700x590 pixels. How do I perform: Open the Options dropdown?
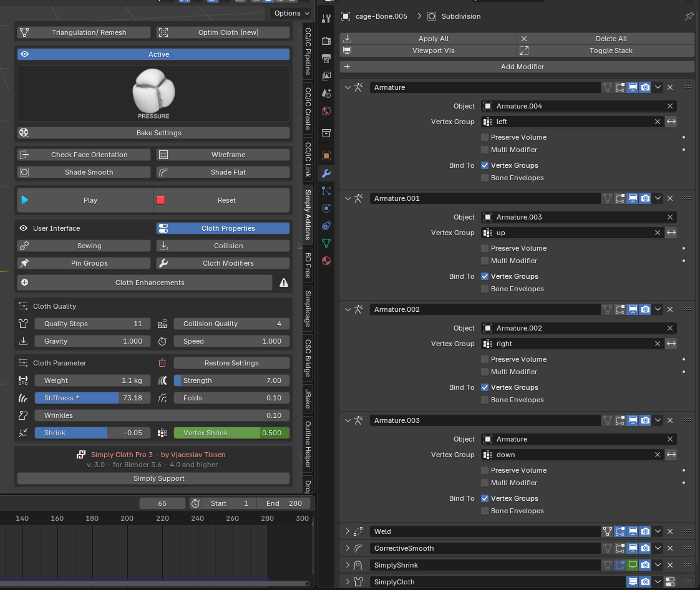pyautogui.click(x=291, y=13)
